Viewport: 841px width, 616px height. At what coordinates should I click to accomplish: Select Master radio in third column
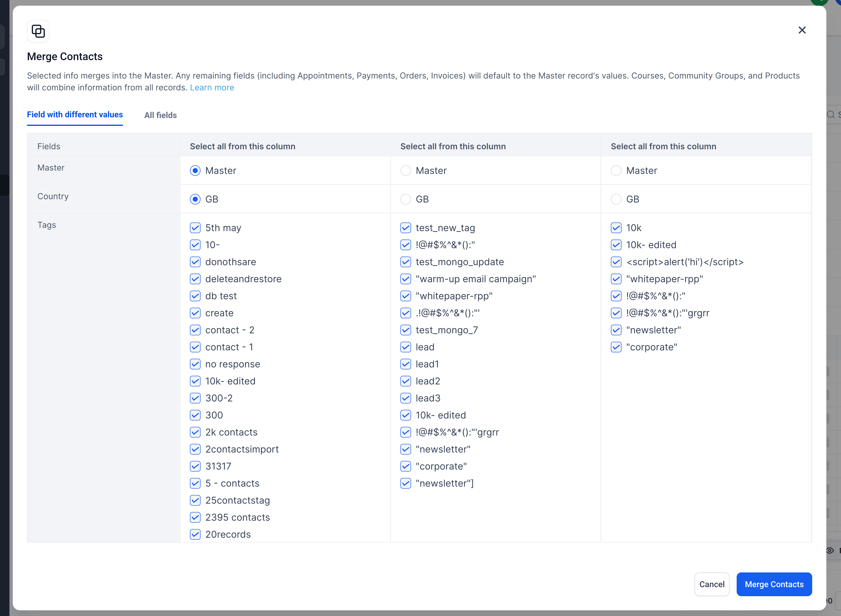(x=616, y=171)
